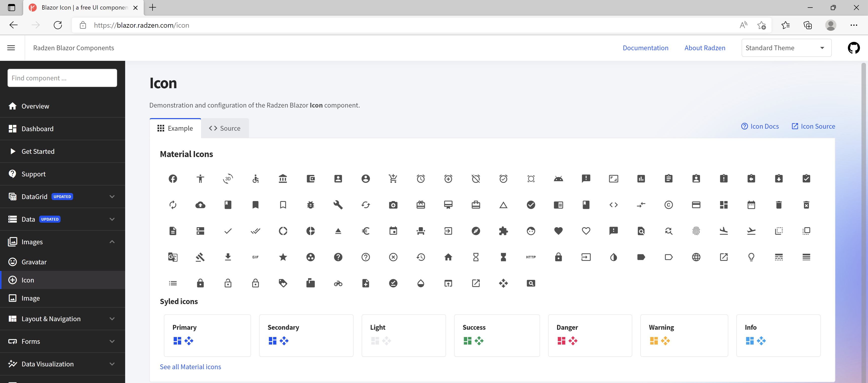Select the Facebook icon in Material Icons
Viewport: 868px width, 383px height.
point(173,178)
